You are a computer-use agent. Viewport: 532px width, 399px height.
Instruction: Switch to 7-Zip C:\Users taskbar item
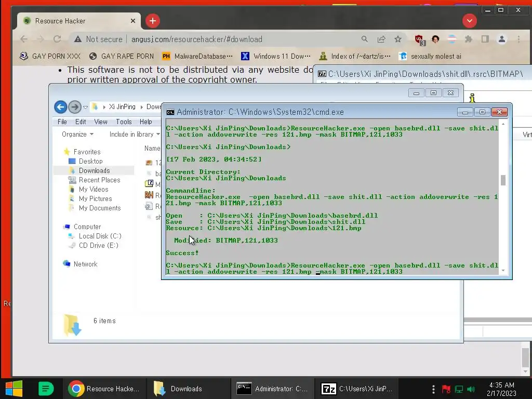click(x=356, y=389)
